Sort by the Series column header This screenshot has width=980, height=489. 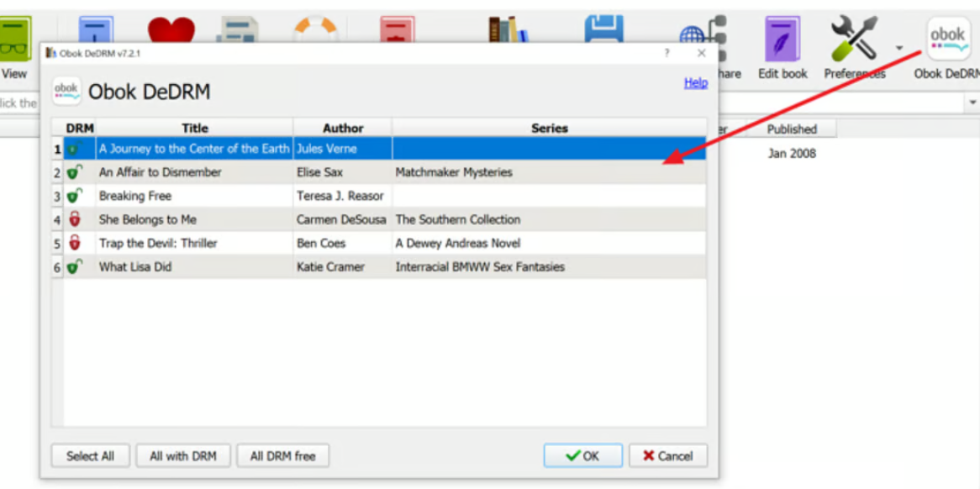click(x=550, y=128)
